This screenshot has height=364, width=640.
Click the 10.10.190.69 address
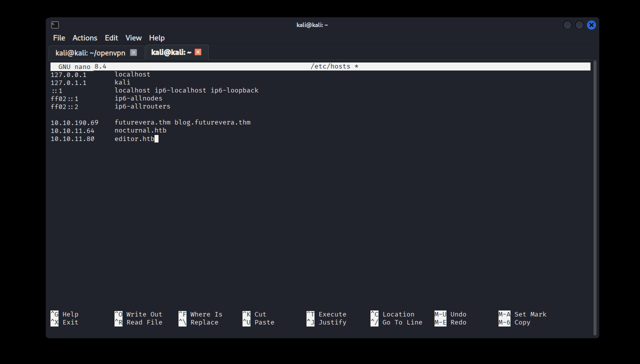74,122
